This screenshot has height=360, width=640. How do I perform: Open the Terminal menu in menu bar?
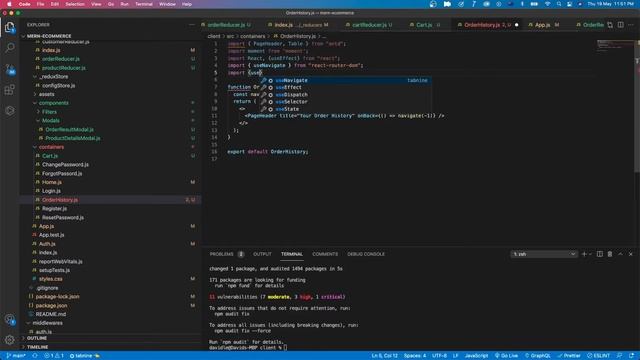pyautogui.click(x=144, y=4)
